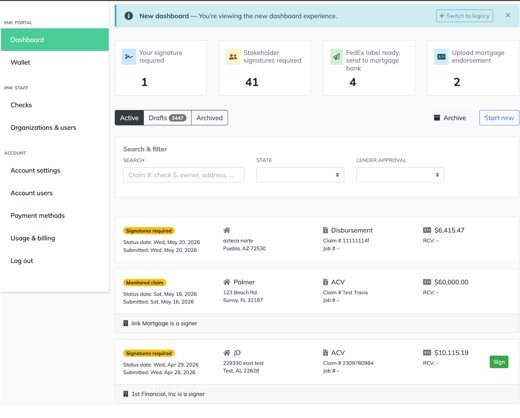Click the green Sign button on JD claim
Screen dimensions: 520x418
pos(499,362)
